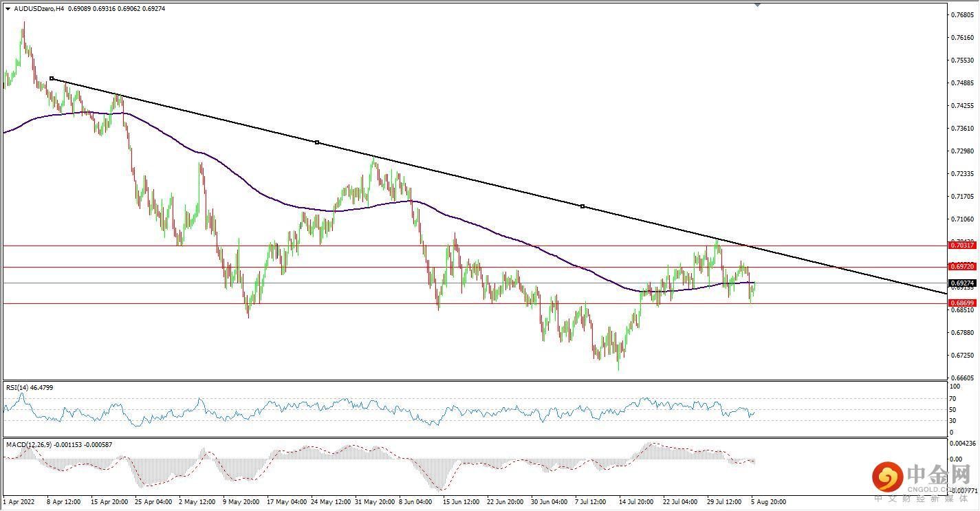This screenshot has width=980, height=511.
Task: Click the 15 Jun 12:00 time label
Action: 461,502
